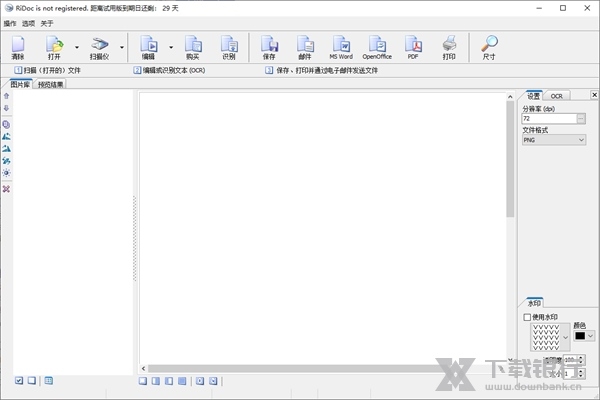Export to MS Word icon
Viewport: 600px width, 400px height.
tap(341, 47)
